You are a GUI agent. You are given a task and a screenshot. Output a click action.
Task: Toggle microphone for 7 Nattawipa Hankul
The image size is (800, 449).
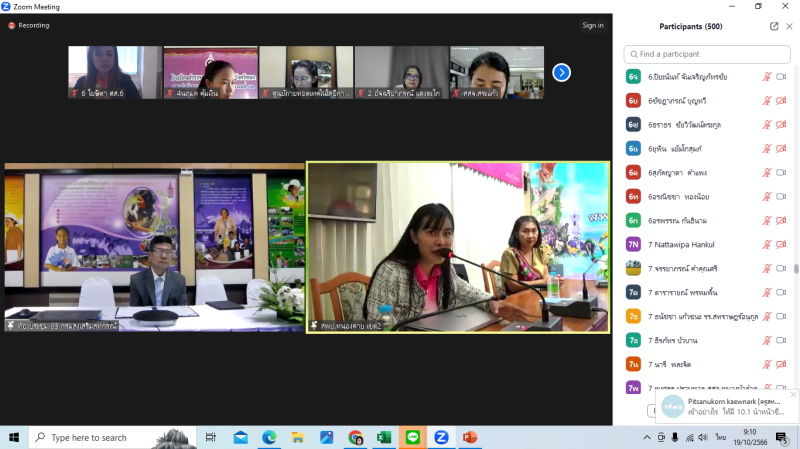[x=767, y=244]
